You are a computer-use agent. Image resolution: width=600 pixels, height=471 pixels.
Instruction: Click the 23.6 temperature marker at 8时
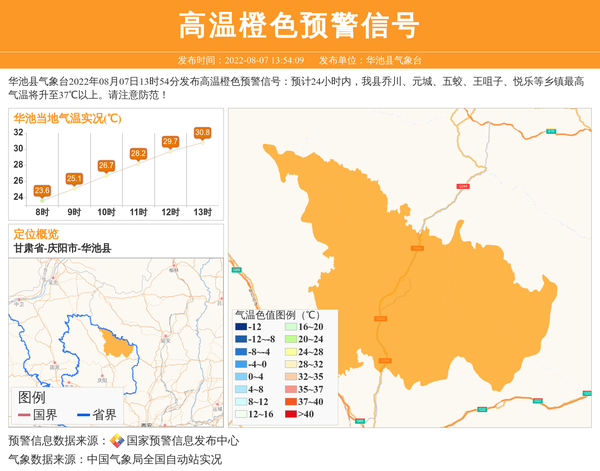42,190
